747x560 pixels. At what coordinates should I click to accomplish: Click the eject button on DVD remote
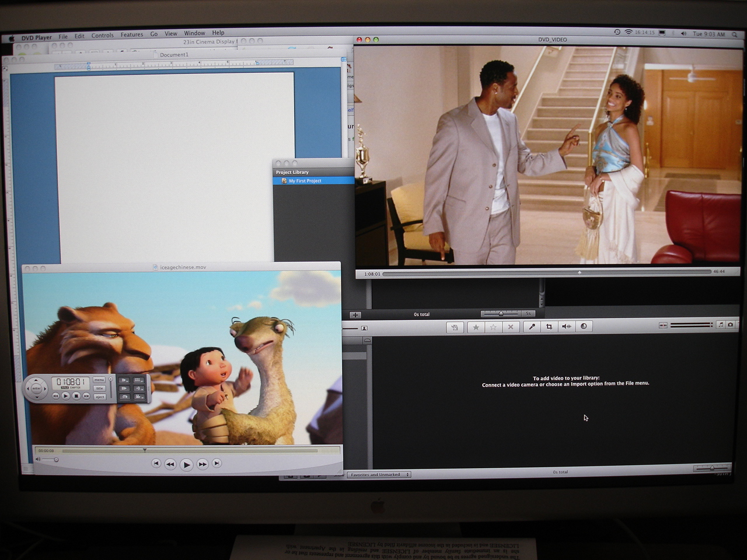point(100,397)
